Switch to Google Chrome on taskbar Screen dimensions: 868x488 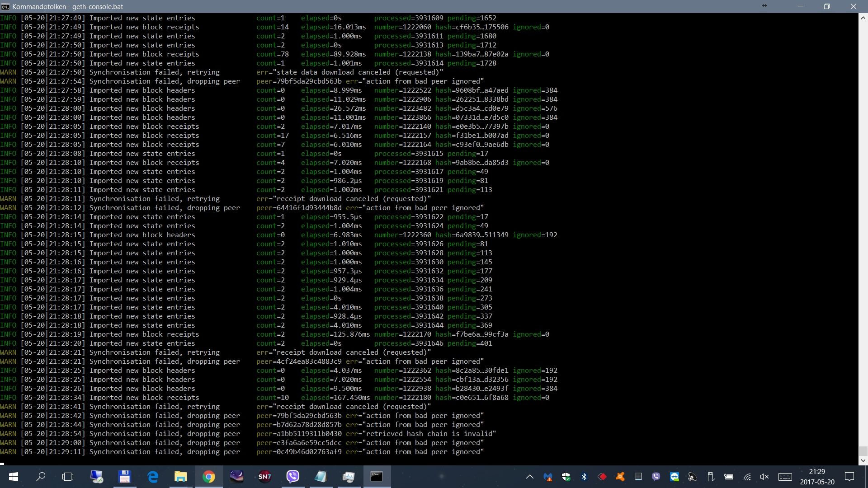[208, 477]
